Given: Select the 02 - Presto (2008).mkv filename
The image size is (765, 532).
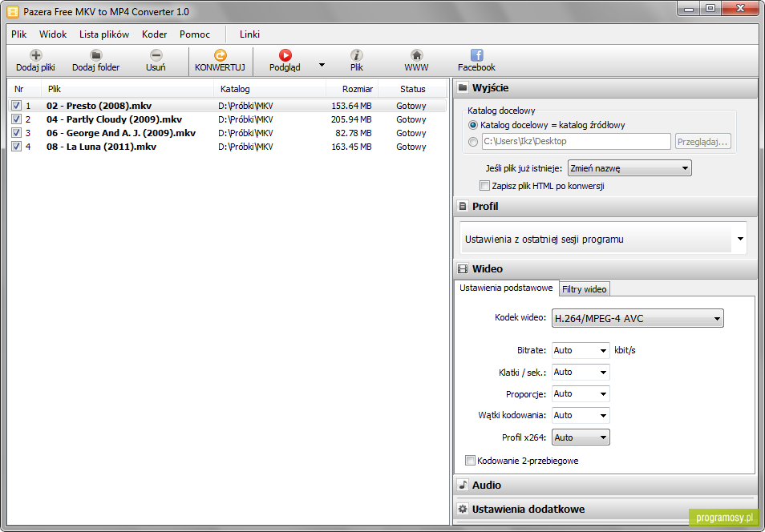Looking at the screenshot, I should click(99, 106).
